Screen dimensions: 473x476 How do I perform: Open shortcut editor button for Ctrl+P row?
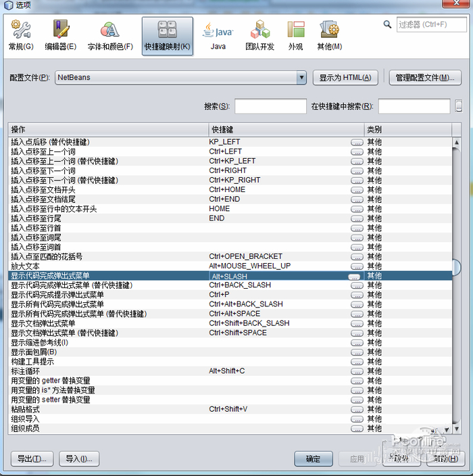point(357,295)
